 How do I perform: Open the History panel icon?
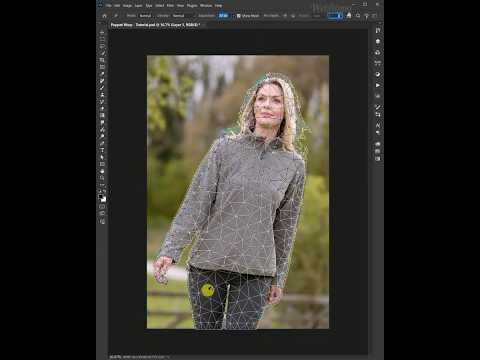pos(378,30)
